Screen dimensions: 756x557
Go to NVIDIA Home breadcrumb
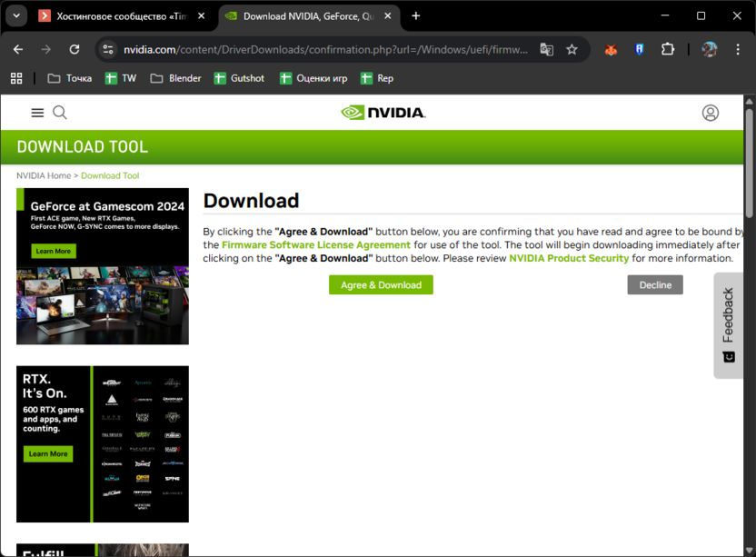tap(44, 176)
